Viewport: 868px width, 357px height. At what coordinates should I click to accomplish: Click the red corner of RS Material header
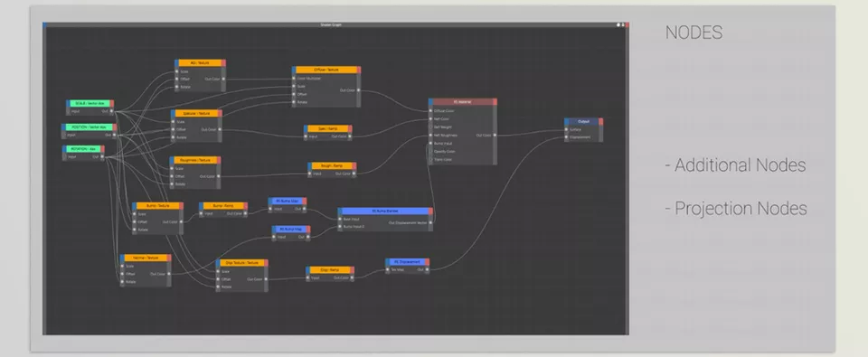(495, 102)
